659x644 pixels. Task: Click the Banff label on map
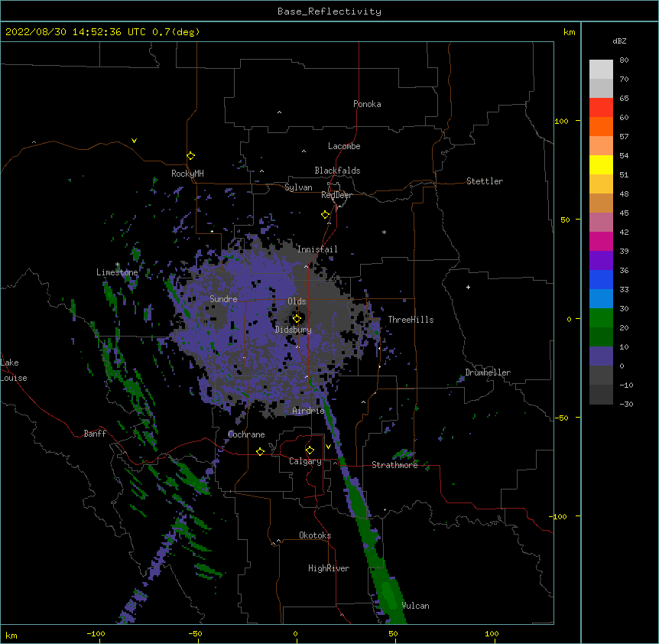click(95, 434)
